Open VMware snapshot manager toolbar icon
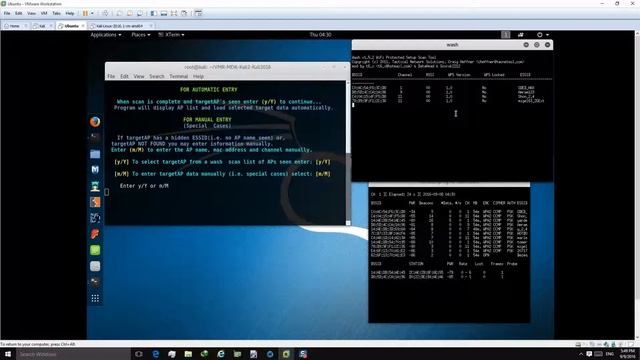640x360 pixels. click(140, 13)
